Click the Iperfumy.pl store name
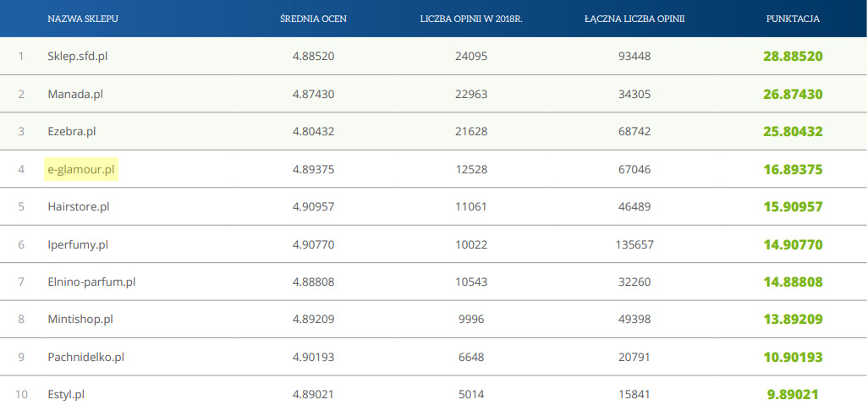This screenshot has width=868, height=416. coord(78,244)
